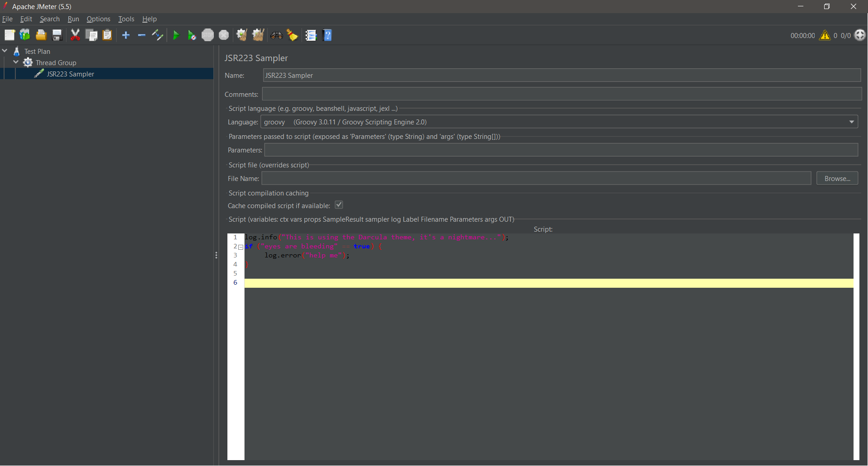Image resolution: width=868 pixels, height=466 pixels.
Task: Click the Comments input field
Action: click(x=561, y=94)
